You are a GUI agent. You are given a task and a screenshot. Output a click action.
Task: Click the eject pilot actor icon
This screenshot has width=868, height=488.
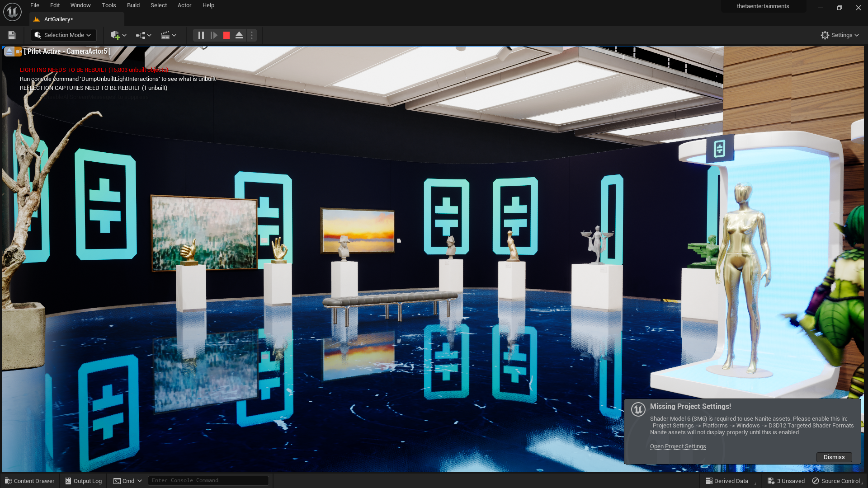point(9,52)
